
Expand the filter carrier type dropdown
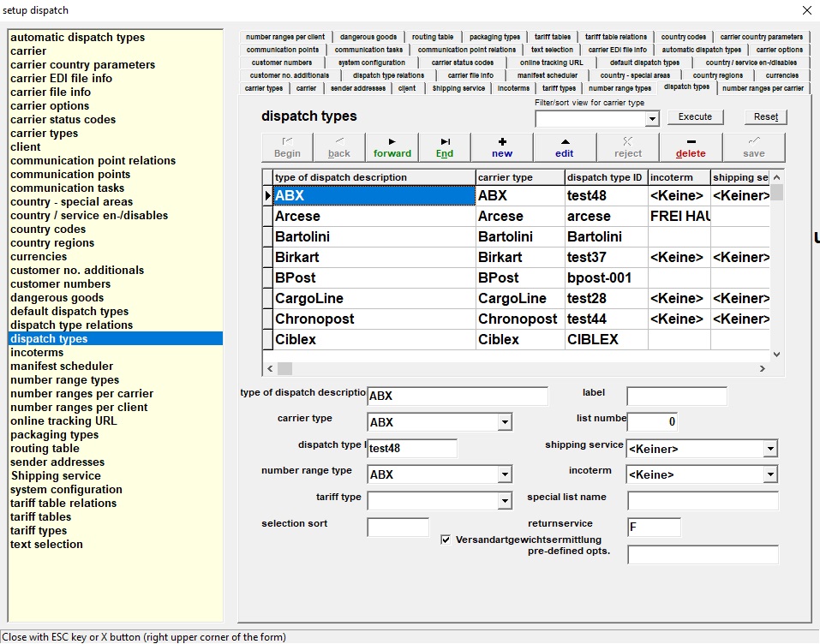(652, 119)
